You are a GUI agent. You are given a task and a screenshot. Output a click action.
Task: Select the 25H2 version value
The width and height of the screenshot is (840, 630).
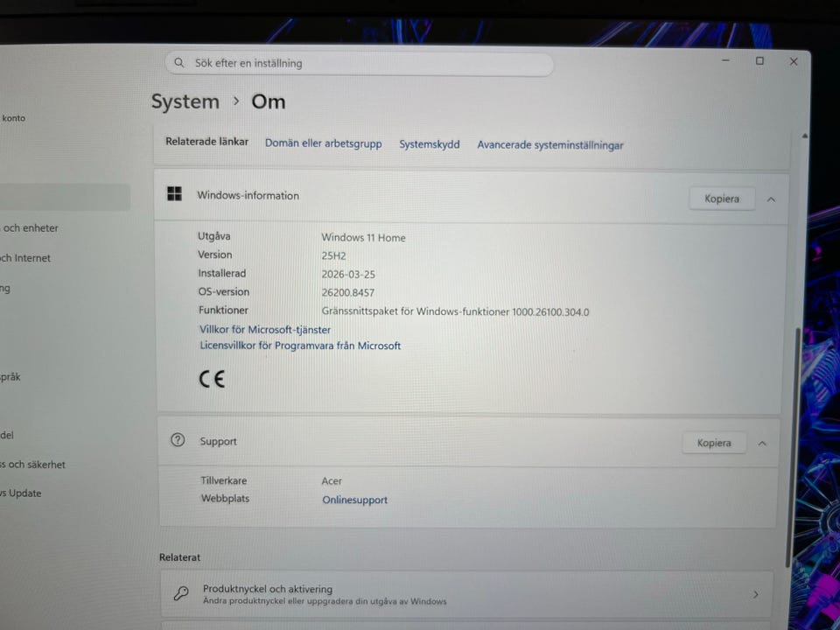pos(333,255)
